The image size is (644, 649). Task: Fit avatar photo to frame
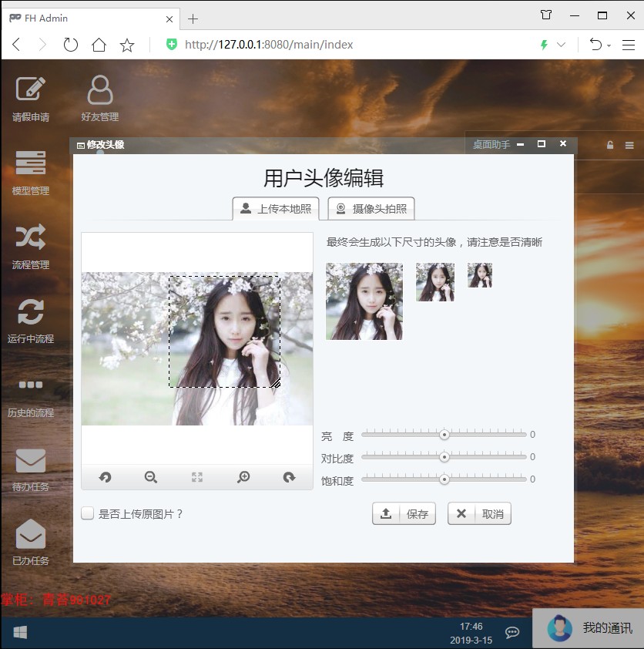coord(197,477)
